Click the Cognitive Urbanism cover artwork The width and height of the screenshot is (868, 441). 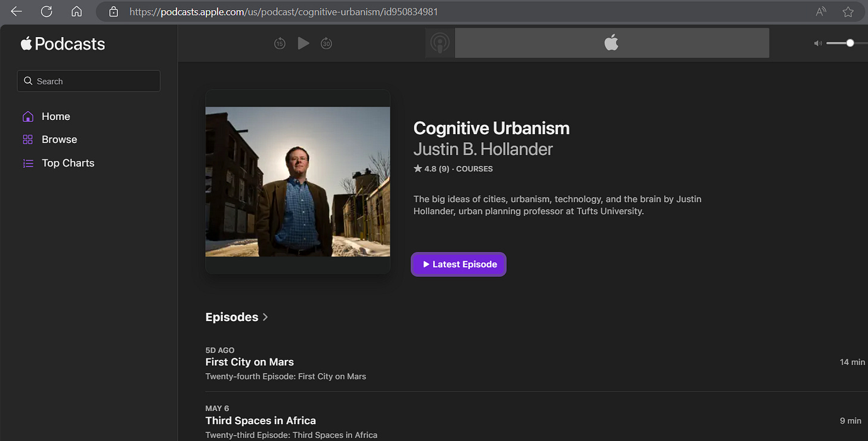coord(297,181)
